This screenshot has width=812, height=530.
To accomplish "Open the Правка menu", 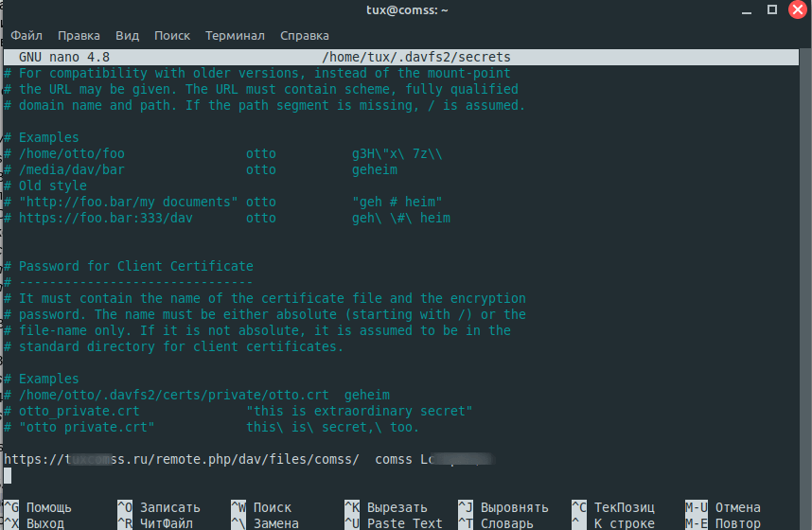I will coord(79,35).
